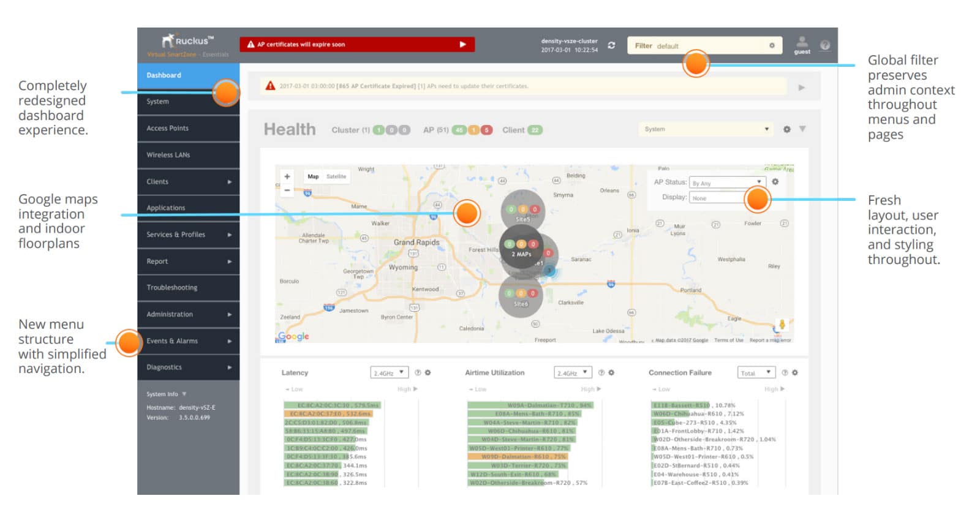
Task: Open the Connection Failure help icon
Action: [785, 372]
